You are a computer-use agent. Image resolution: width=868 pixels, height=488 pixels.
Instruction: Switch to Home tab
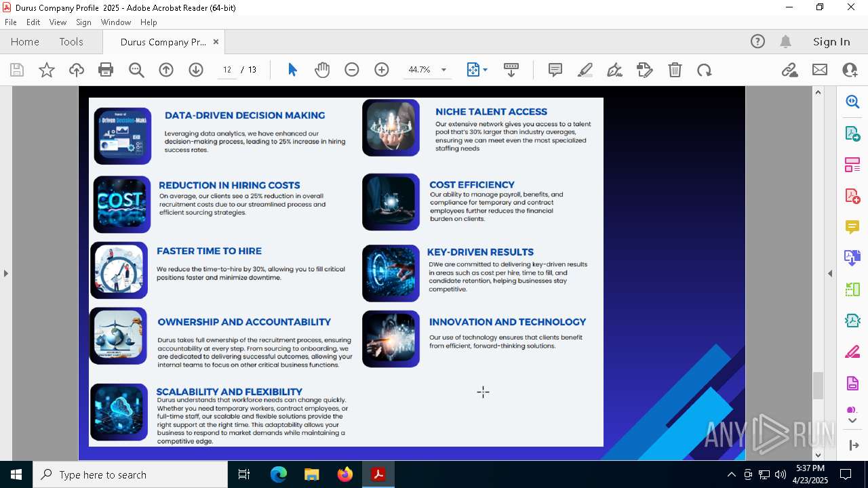pos(25,41)
